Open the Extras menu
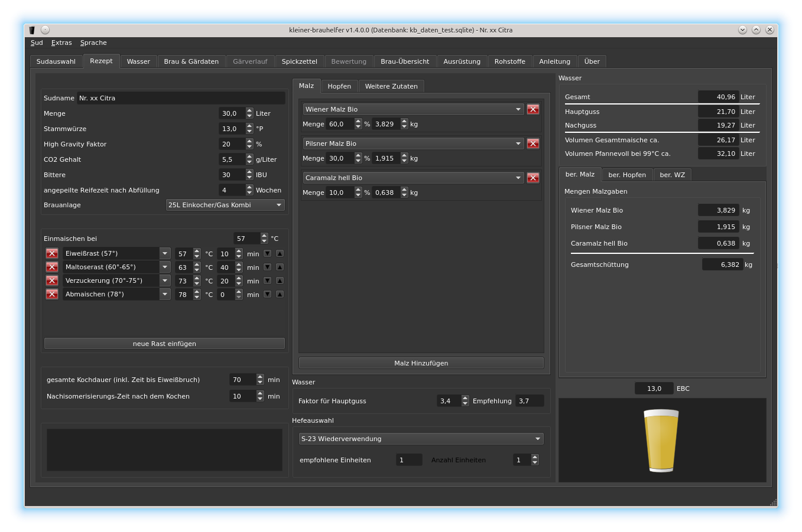The image size is (802, 532). [61, 43]
